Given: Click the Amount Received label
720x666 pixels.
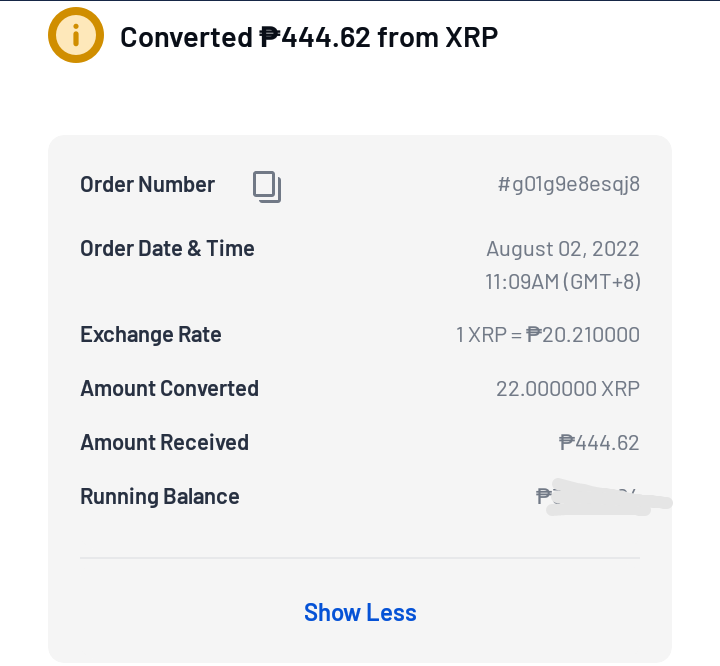Looking at the screenshot, I should tap(164, 443).
